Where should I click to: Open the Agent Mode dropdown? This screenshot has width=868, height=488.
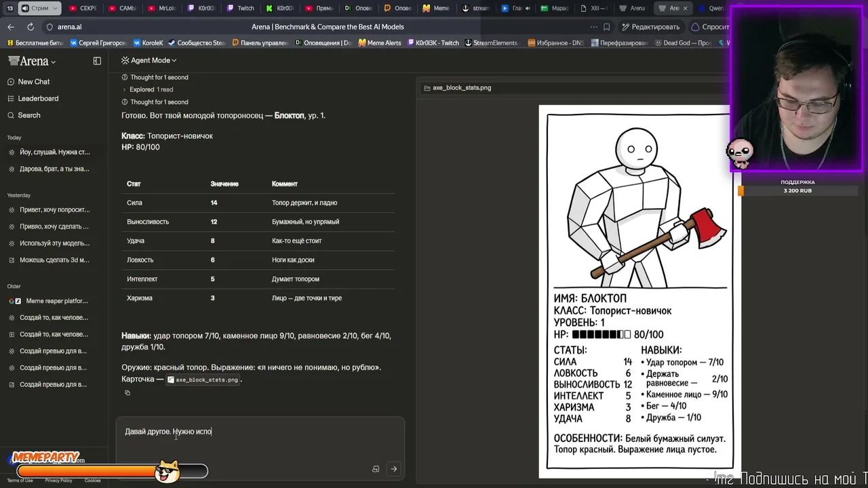click(x=149, y=60)
